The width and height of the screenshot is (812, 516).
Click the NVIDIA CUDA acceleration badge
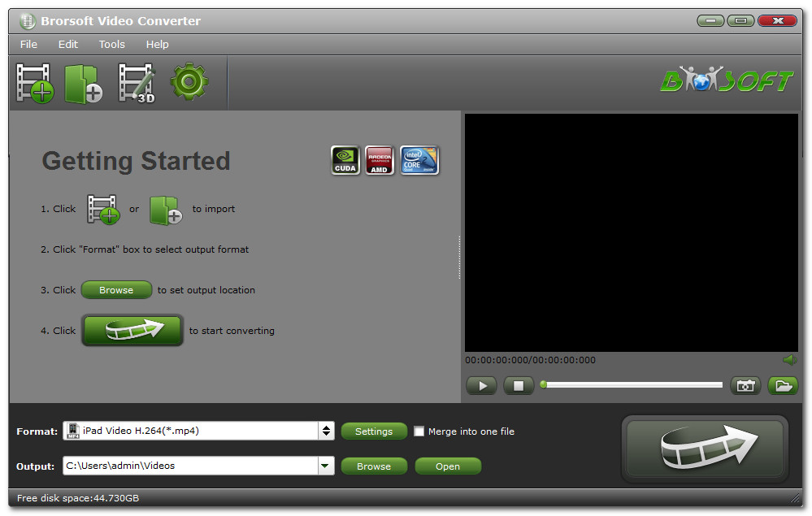tap(345, 160)
